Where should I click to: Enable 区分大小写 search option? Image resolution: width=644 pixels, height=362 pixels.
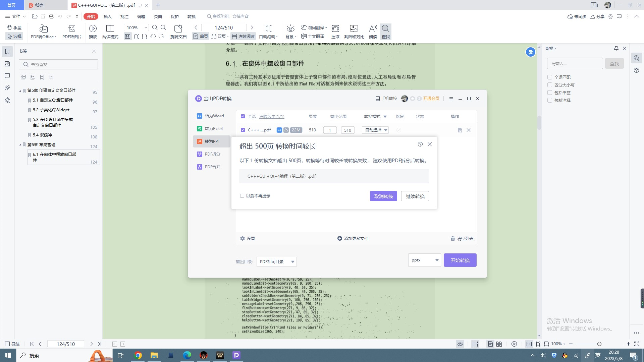(550, 85)
